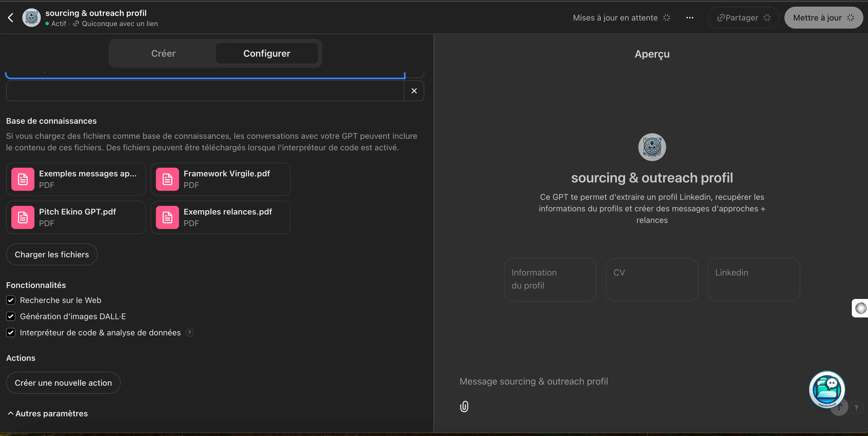Go back with the left arrow
The image size is (868, 436).
11,18
